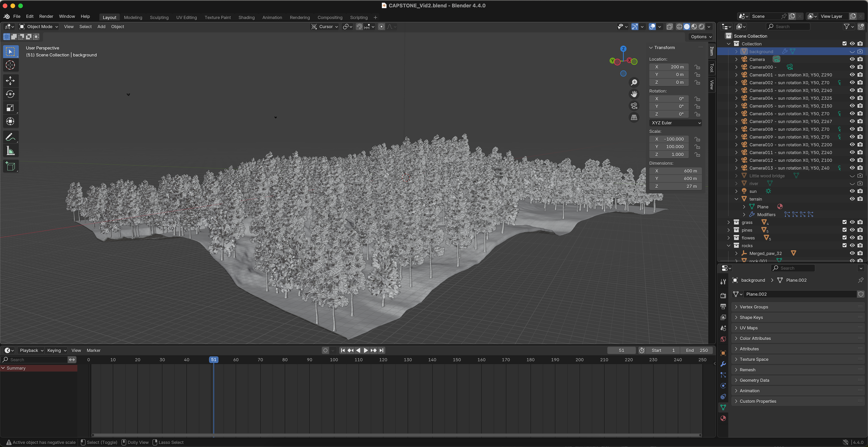The image size is (868, 447).
Task: Click the Scale X value field
Action: (x=669, y=139)
